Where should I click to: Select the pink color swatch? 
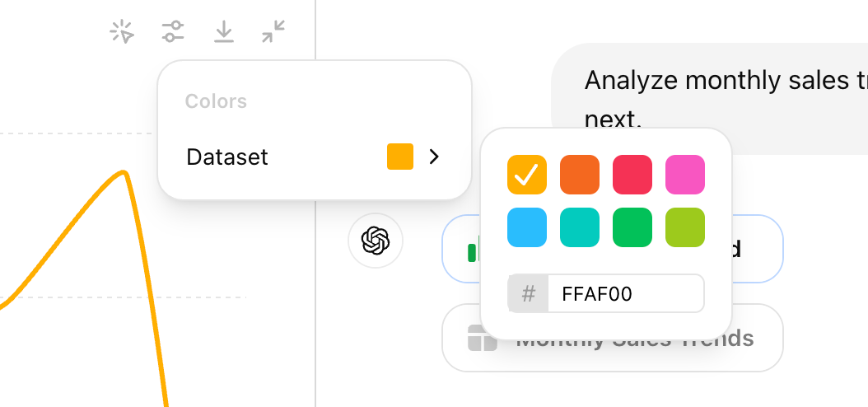[685, 175]
